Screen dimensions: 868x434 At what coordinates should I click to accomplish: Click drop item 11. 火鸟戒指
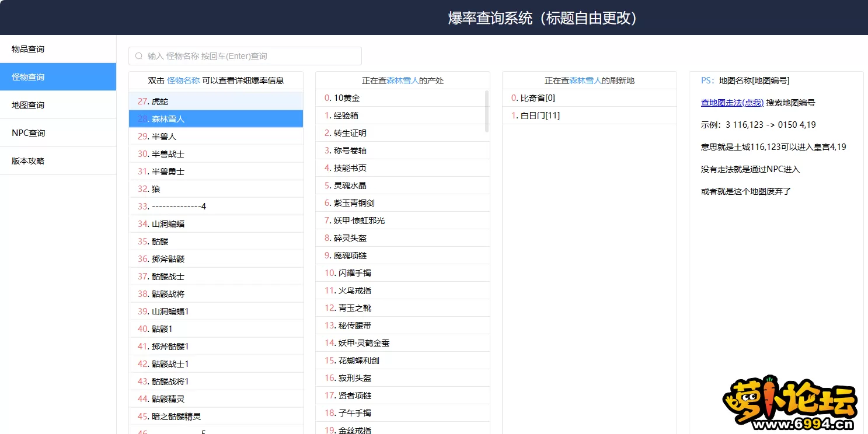[x=403, y=290]
